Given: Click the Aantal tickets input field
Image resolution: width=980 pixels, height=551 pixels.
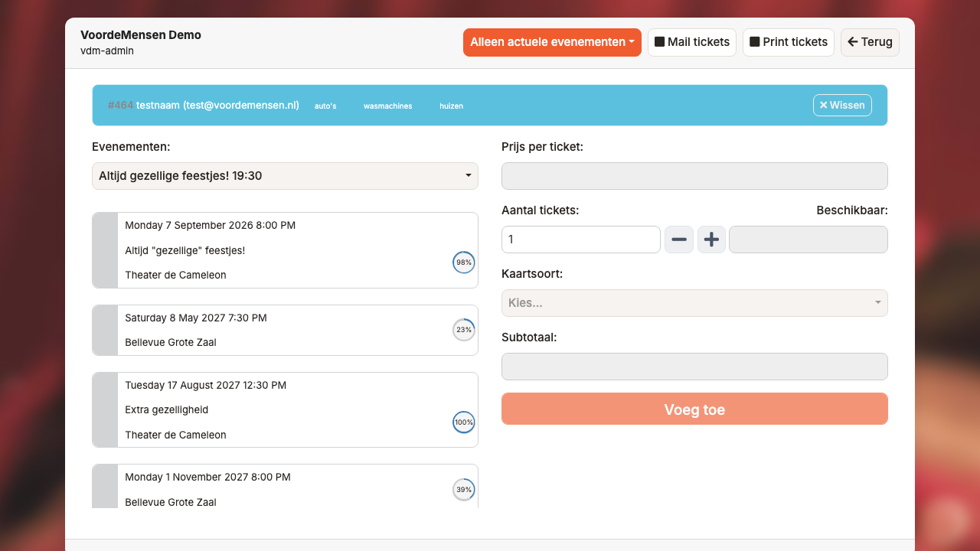Looking at the screenshot, I should [x=581, y=240].
